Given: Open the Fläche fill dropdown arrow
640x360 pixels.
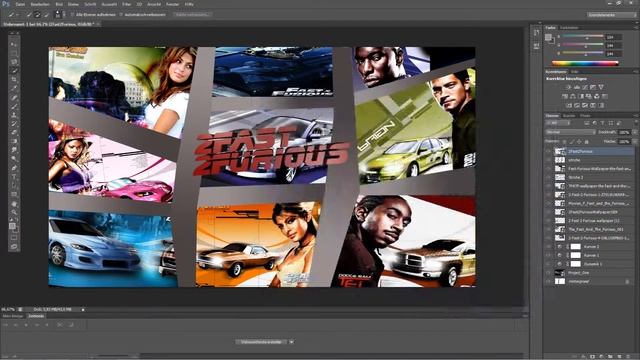Looking at the screenshot, I should pyautogui.click(x=635, y=142).
